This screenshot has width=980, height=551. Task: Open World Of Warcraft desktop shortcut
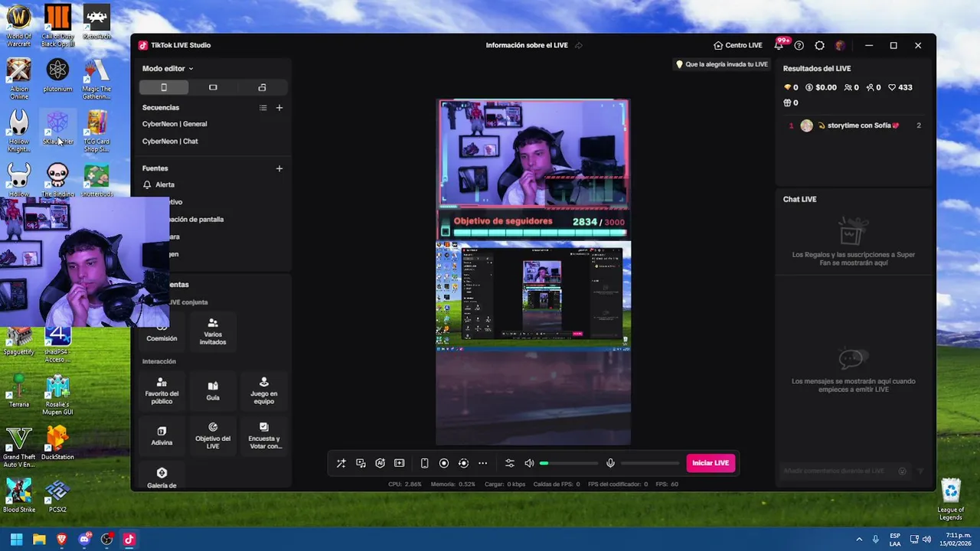[19, 24]
